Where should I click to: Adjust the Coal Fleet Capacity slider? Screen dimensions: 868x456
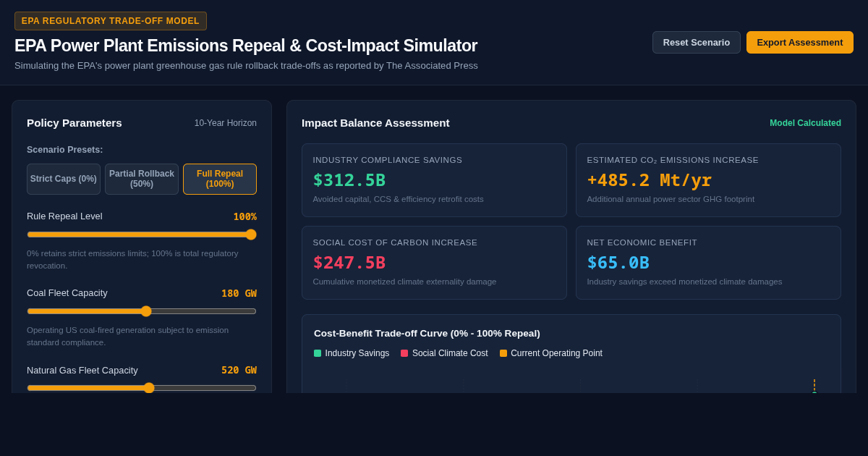[x=142, y=311]
